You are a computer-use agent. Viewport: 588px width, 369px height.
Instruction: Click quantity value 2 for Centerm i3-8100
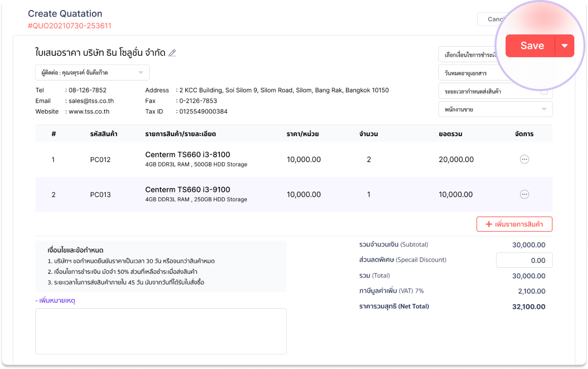pyautogui.click(x=369, y=159)
